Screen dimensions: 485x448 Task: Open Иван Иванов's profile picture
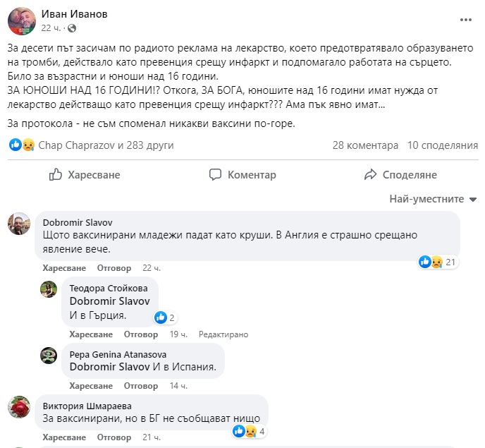click(22, 20)
